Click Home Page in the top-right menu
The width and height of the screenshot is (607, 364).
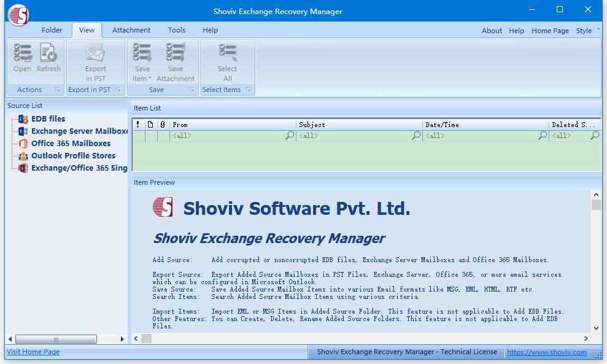pos(550,31)
